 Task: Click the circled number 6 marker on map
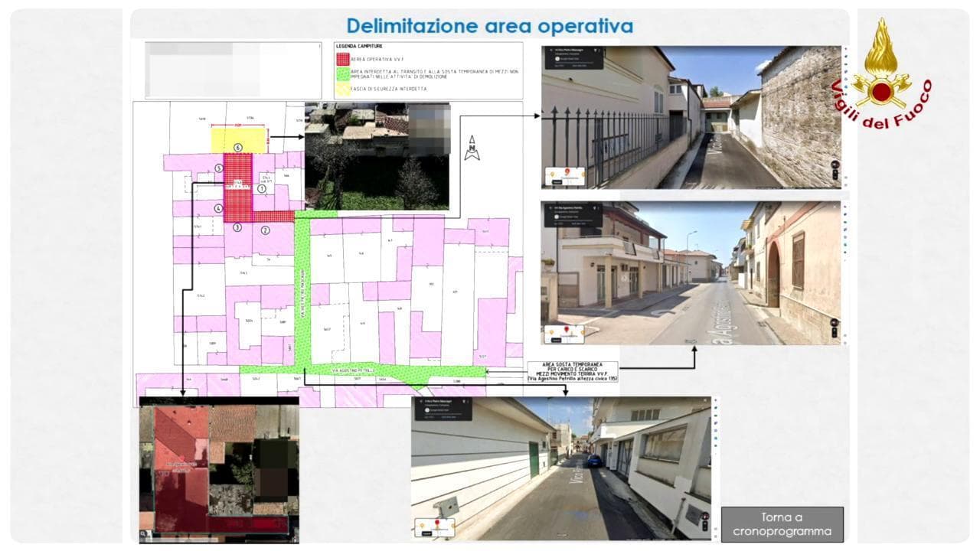coord(238,148)
